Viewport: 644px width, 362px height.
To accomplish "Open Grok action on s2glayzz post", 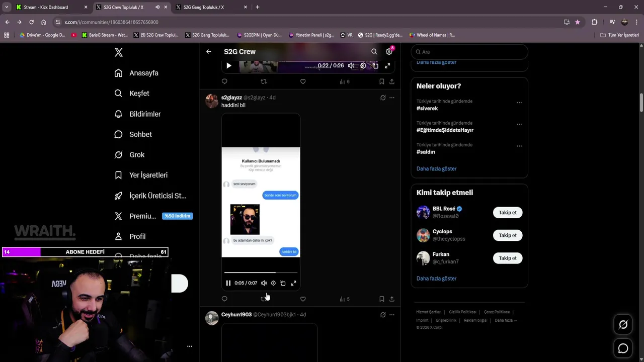I will (383, 98).
